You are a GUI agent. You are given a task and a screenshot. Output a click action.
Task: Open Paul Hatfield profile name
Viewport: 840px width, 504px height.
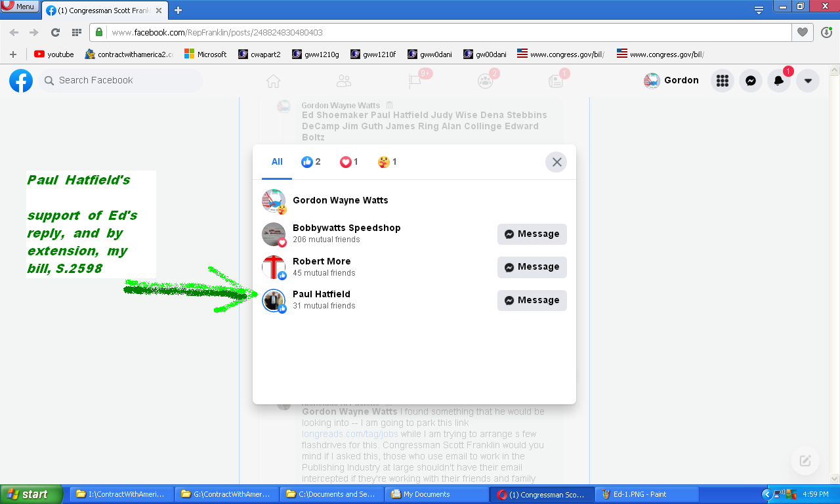(322, 294)
